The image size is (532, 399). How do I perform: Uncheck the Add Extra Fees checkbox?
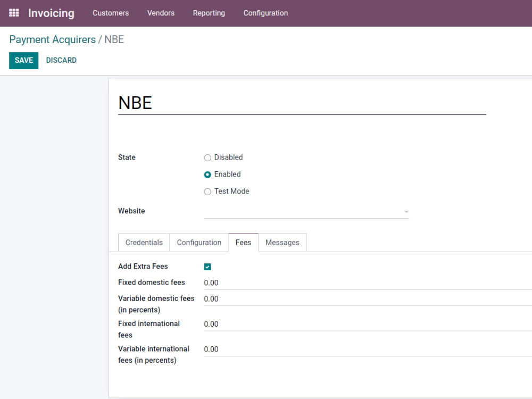point(207,267)
